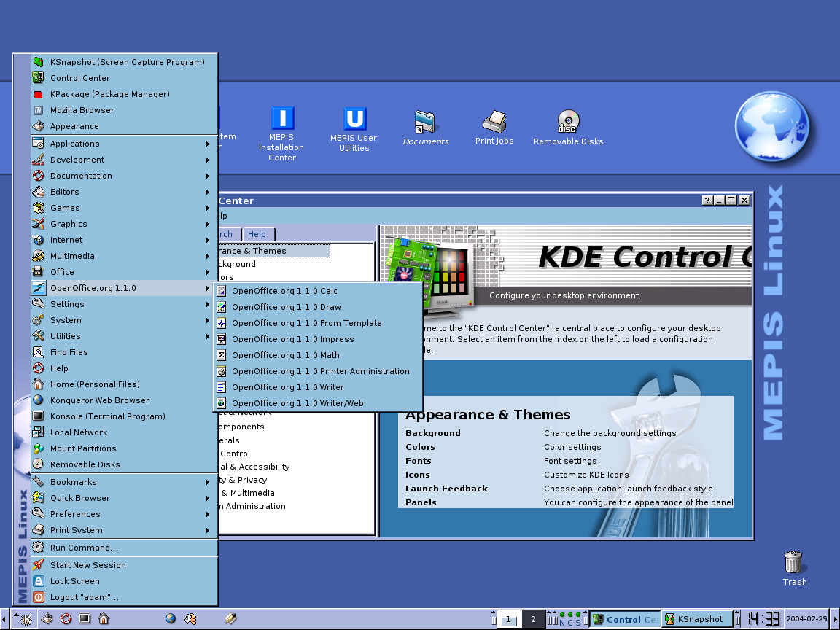
Task: Select Run Command... menu entry
Action: [124, 548]
